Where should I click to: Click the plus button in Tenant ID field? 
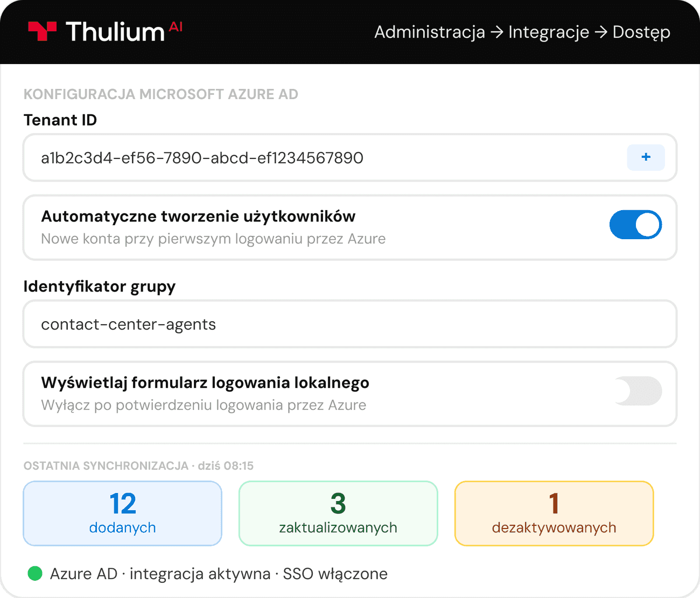646,157
